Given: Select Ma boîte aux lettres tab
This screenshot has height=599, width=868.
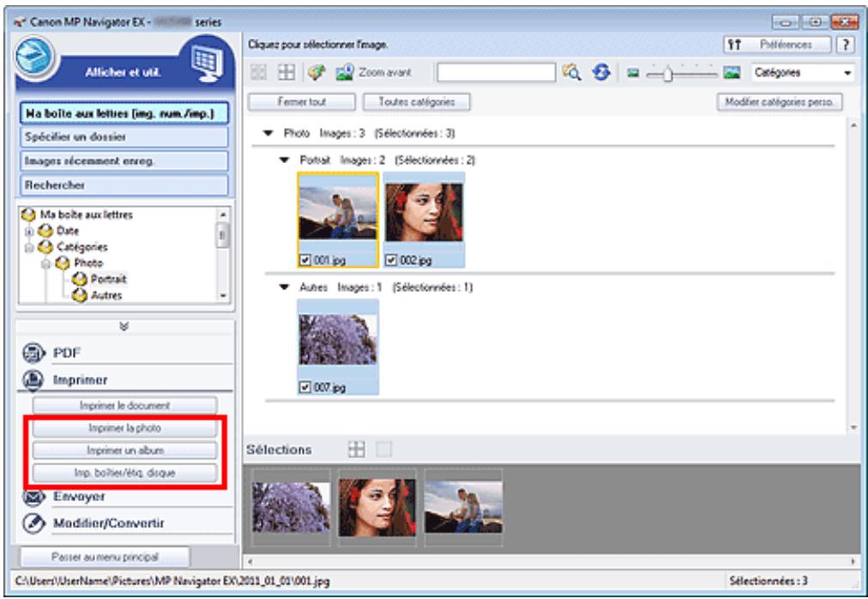Looking at the screenshot, I should tap(124, 113).
